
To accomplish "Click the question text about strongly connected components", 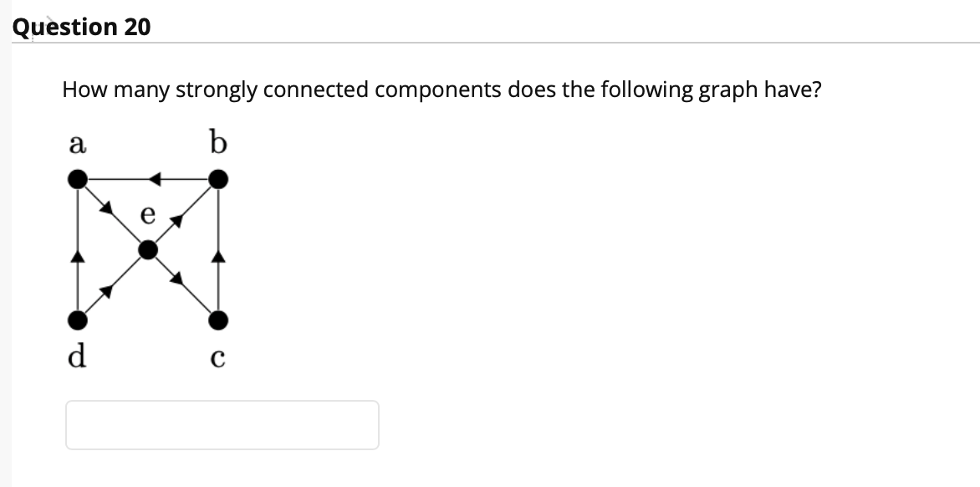I will (x=442, y=90).
